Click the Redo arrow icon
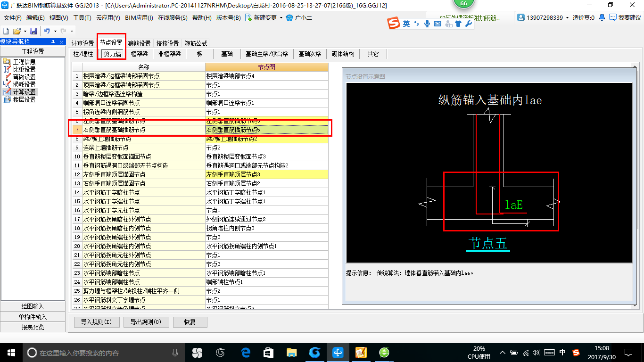 click(x=63, y=31)
